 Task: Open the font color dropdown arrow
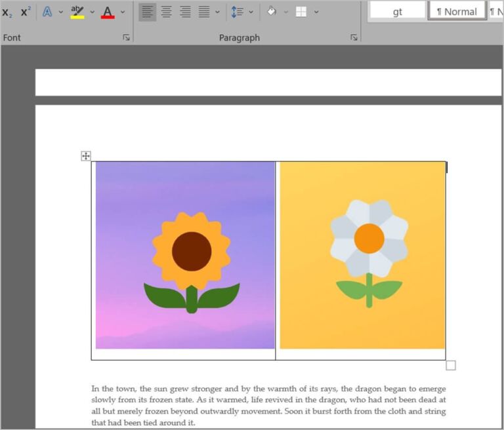coord(123,12)
